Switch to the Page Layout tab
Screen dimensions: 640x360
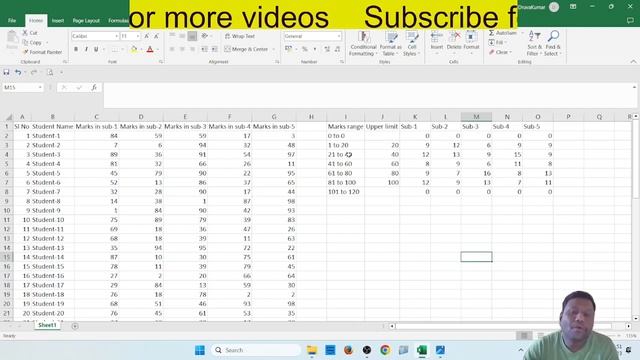86,20
